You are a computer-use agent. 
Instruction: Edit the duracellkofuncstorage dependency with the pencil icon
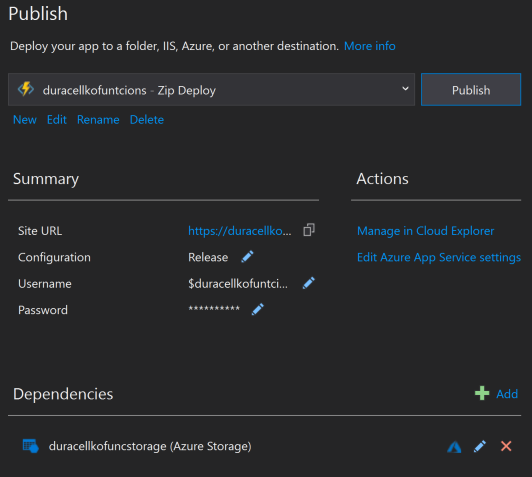pos(480,446)
